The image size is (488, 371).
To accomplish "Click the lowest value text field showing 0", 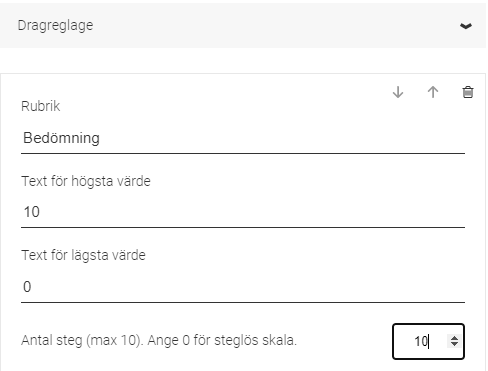I will tap(243, 287).
